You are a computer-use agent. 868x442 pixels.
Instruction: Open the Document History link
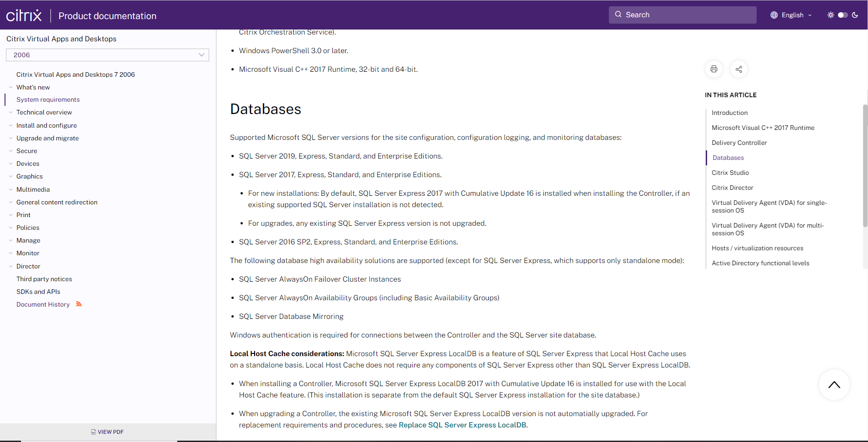(x=43, y=304)
